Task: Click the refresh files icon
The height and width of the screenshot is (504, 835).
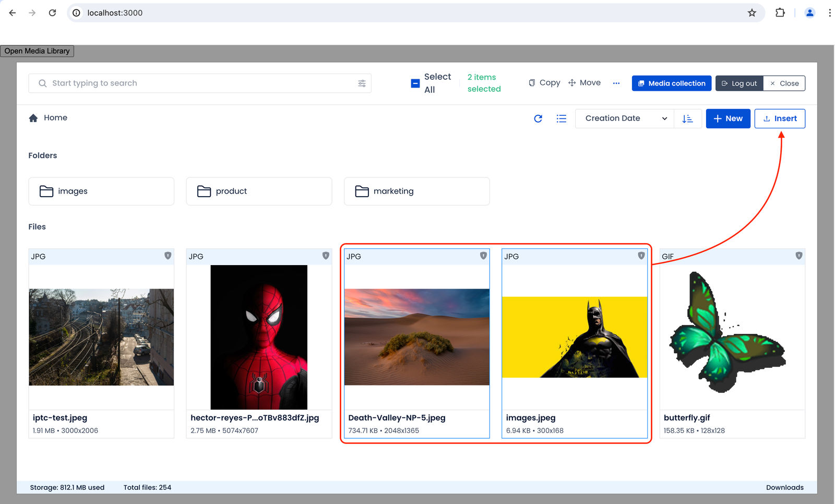Action: [x=538, y=118]
